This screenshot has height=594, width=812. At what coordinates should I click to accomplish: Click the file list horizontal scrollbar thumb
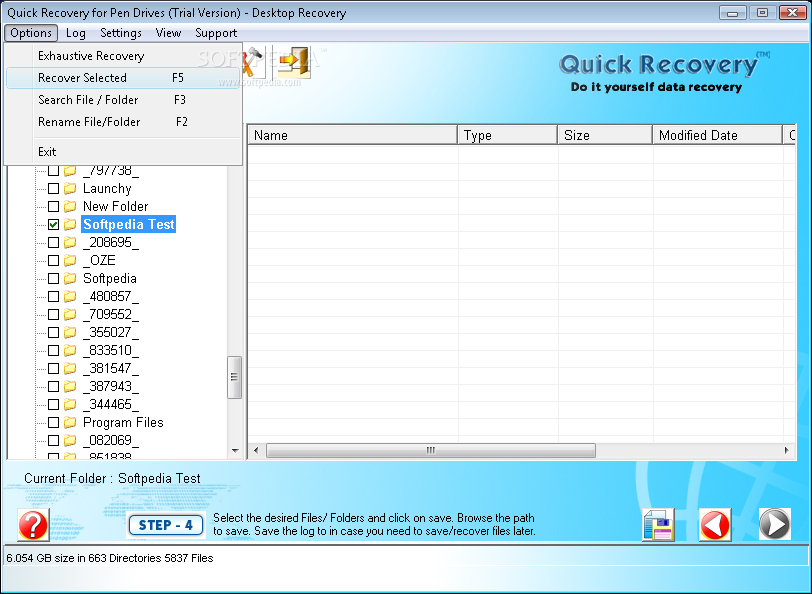coord(431,451)
